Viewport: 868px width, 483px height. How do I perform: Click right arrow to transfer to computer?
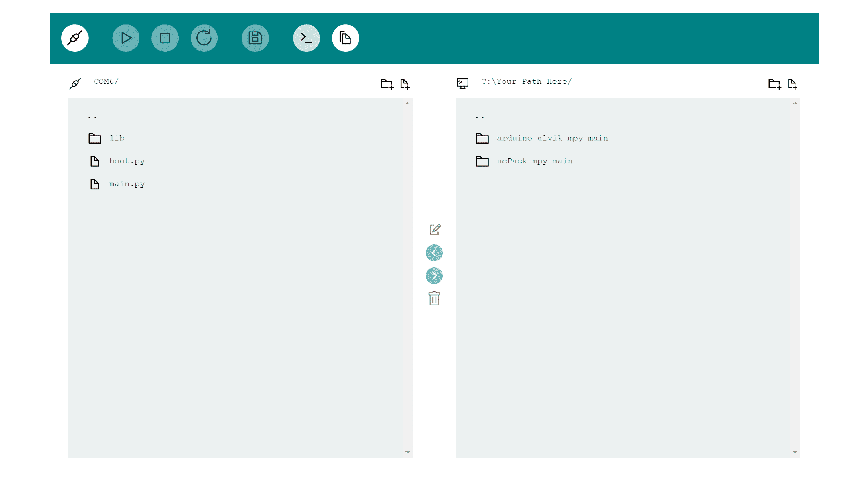coord(434,276)
